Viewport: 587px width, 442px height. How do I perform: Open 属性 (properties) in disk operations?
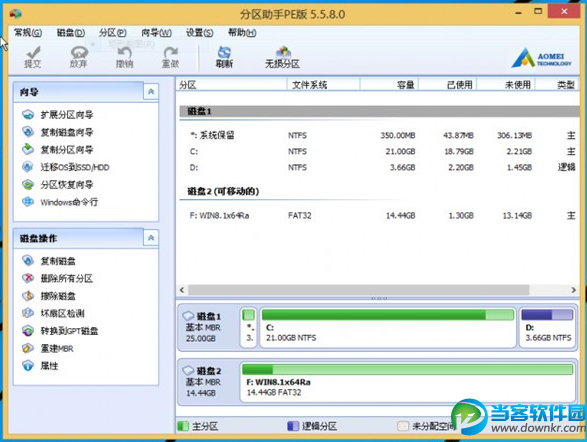49,366
